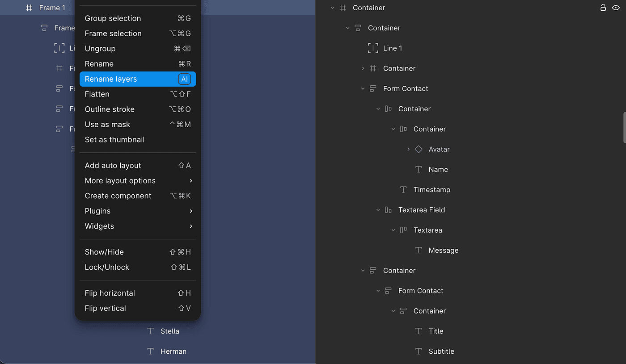This screenshot has width=626, height=364.
Task: Select the Title text layer
Action: coord(436,331)
